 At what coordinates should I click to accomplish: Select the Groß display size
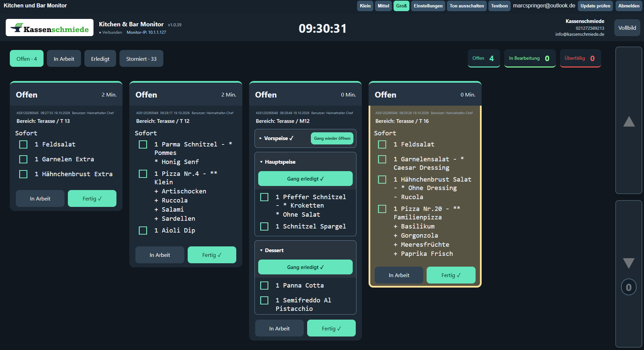tap(401, 6)
